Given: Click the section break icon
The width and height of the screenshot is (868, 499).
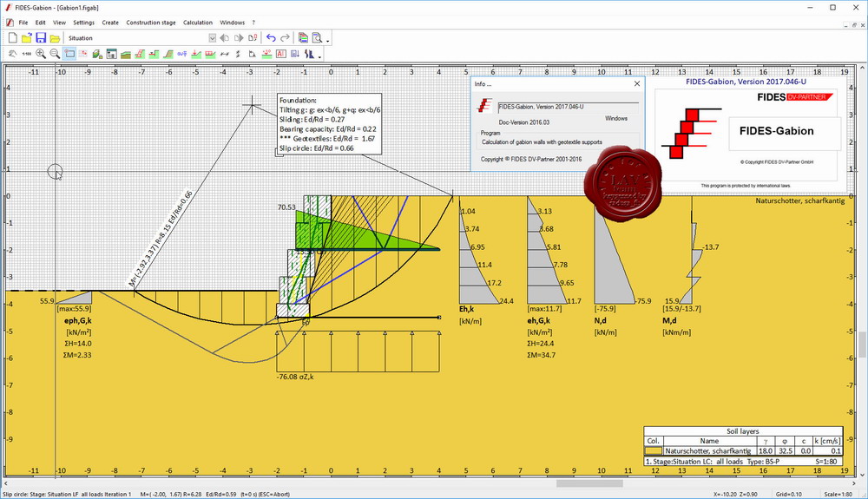Looking at the screenshot, I should click(x=239, y=54).
